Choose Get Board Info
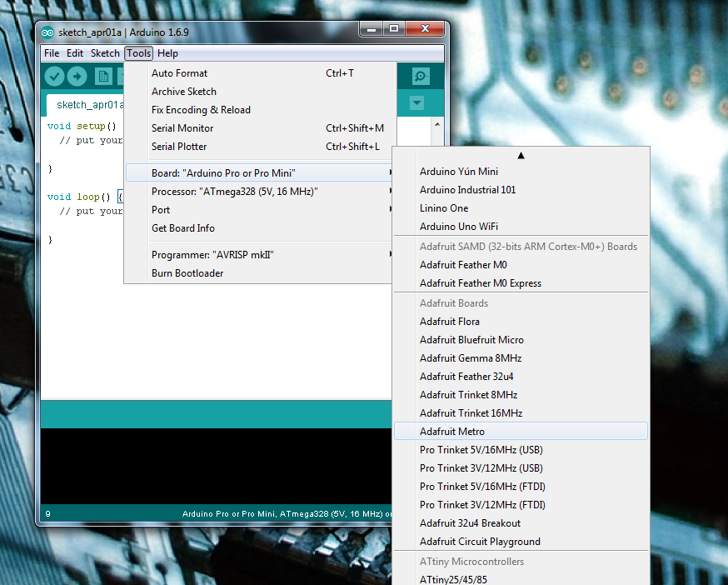 pos(260,228)
